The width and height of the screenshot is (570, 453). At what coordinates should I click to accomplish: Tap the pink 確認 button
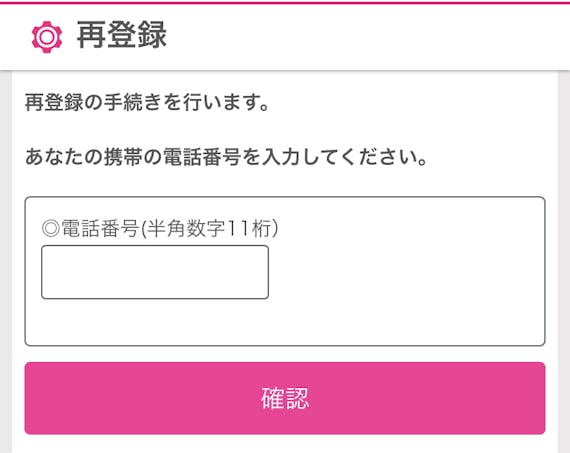(285, 398)
